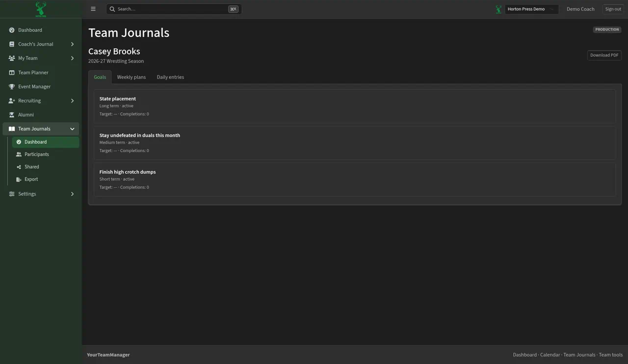Click the Event Manager trophy icon
The height and width of the screenshot is (364, 628).
pos(12,87)
